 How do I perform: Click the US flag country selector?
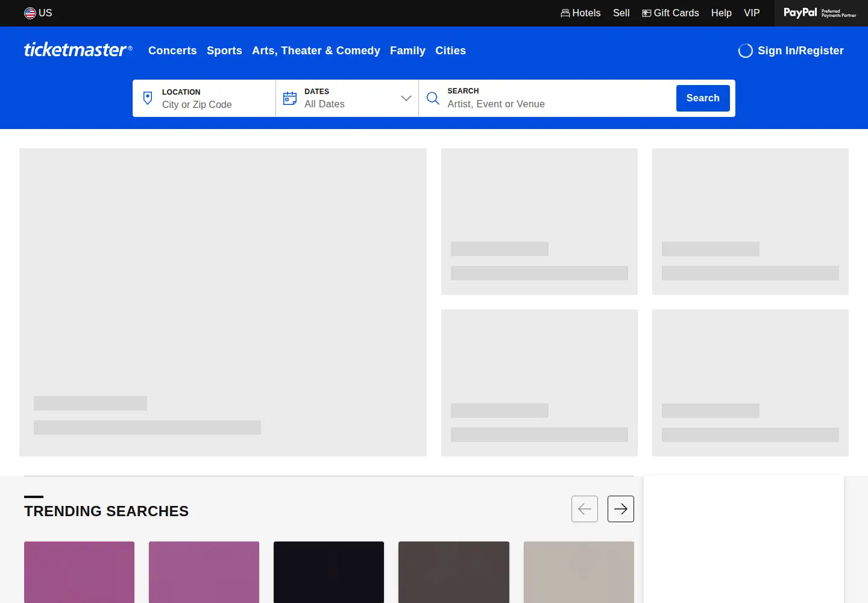[38, 13]
